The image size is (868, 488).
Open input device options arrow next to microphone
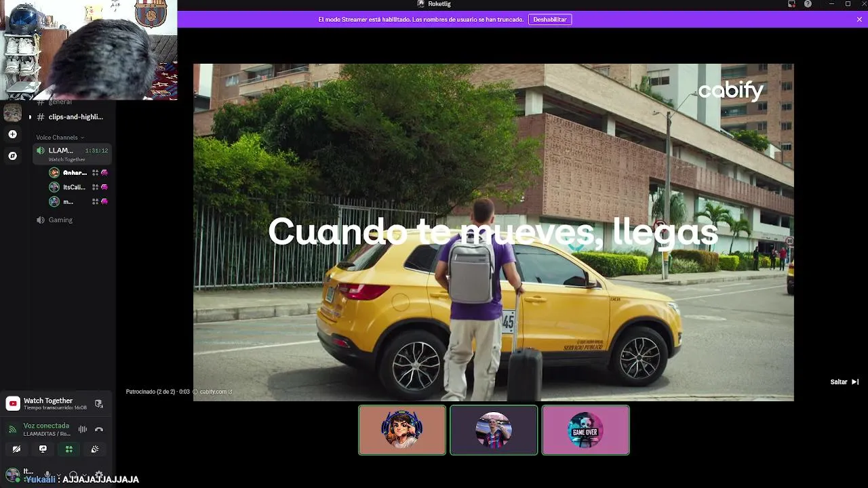click(58, 474)
